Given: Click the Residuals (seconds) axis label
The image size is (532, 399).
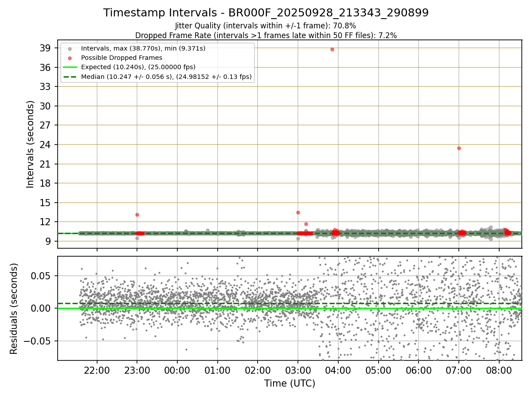Looking at the screenshot, I should 14,309.
